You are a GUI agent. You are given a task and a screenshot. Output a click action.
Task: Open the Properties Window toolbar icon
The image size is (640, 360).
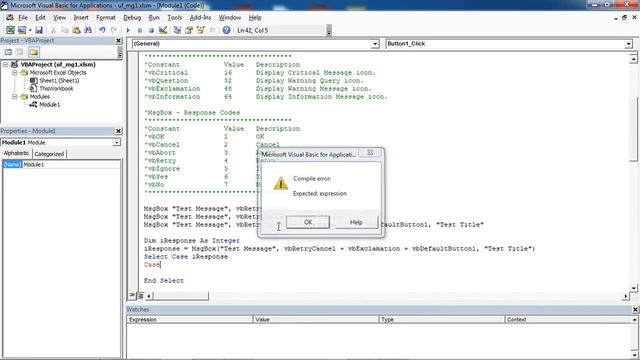(x=189, y=30)
